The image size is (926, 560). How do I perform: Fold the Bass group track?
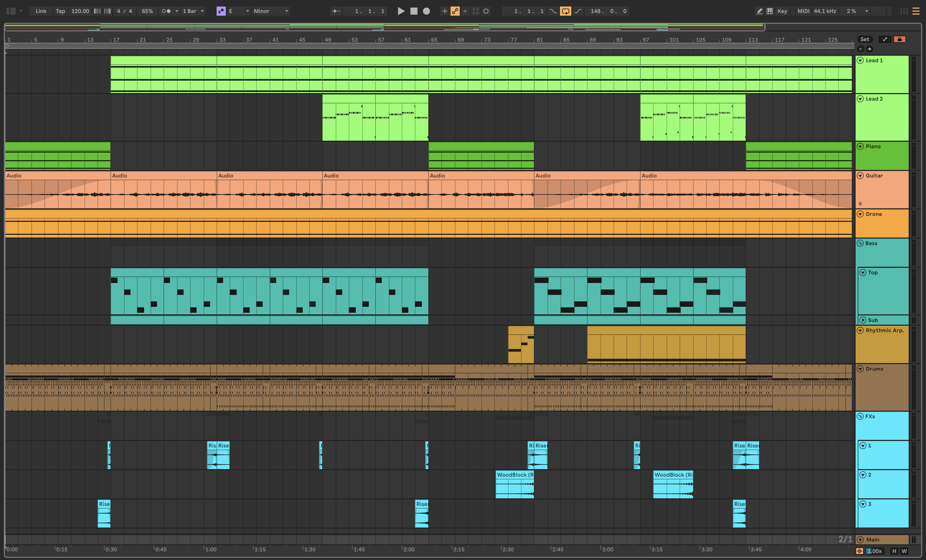click(x=860, y=243)
